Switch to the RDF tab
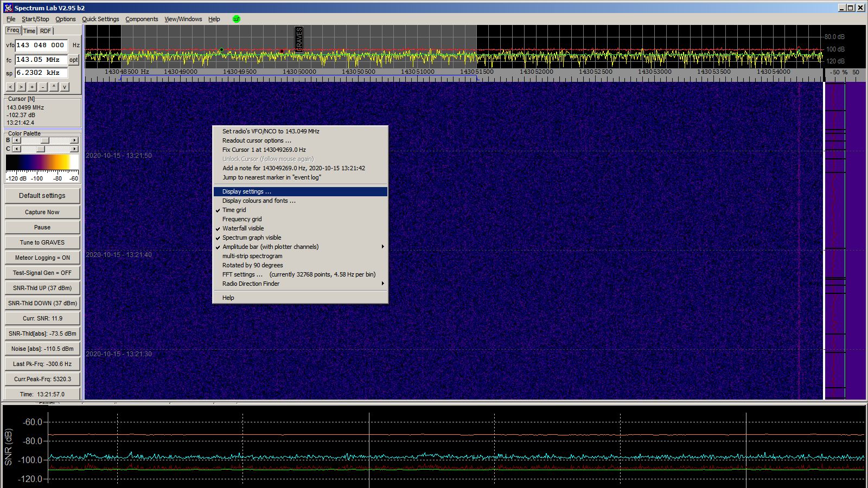The width and height of the screenshot is (868, 488). point(46,31)
